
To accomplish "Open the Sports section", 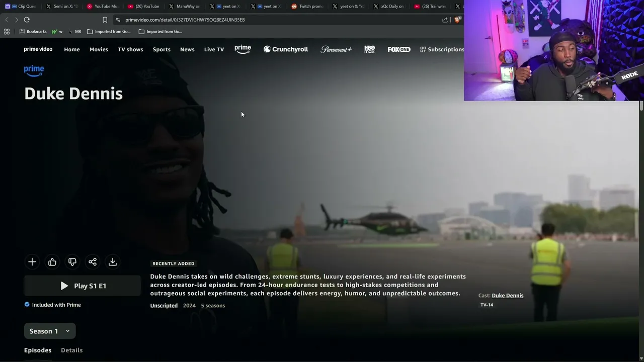I will pyautogui.click(x=162, y=49).
